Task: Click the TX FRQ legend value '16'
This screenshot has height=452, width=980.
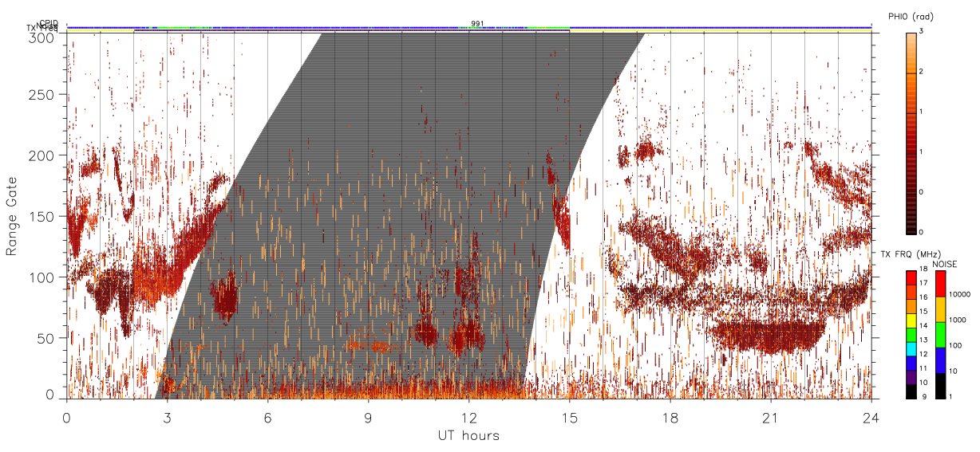Action: (923, 298)
